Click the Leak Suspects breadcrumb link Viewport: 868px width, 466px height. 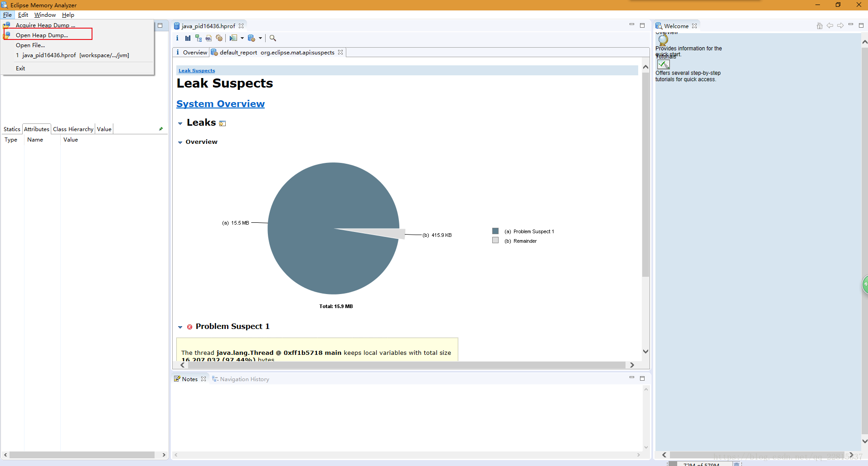pos(197,70)
